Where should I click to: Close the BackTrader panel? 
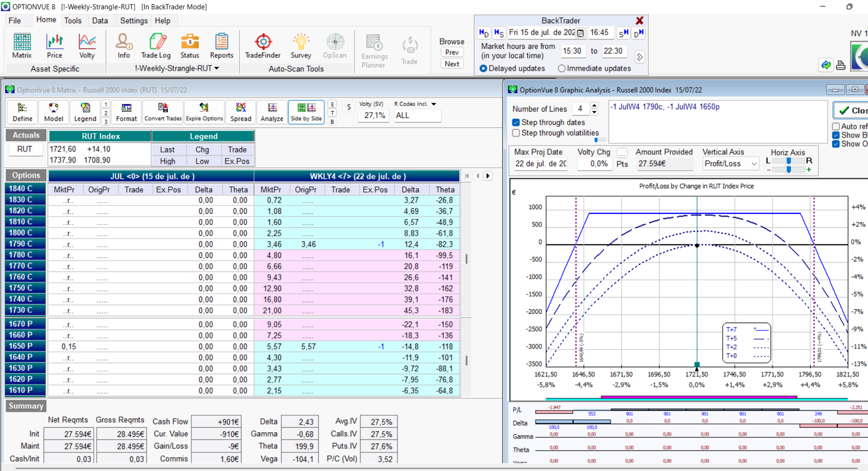[639, 21]
